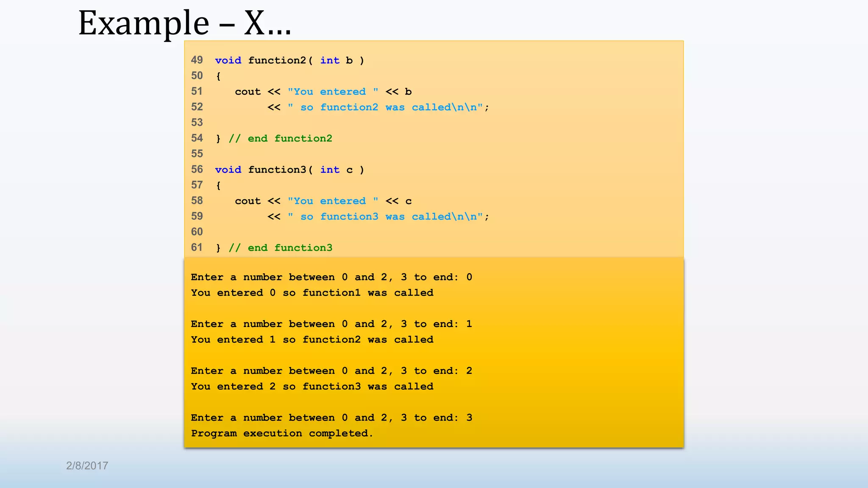Click 'void function2( int b )' code line
This screenshot has height=488, width=868.
pos(289,61)
